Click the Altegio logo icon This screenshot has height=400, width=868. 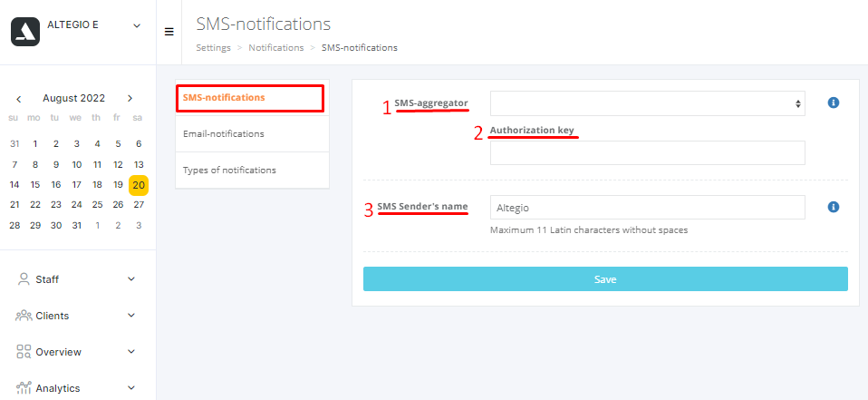(25, 32)
